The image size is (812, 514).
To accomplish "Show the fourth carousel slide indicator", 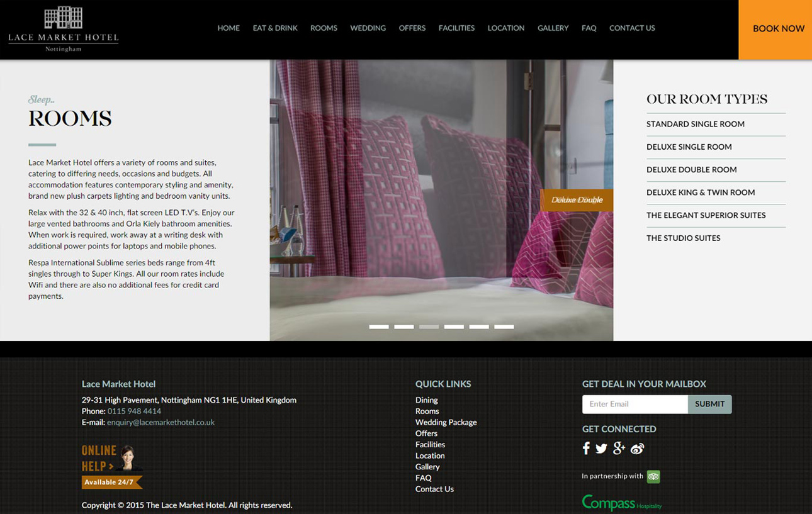I will click(x=454, y=327).
